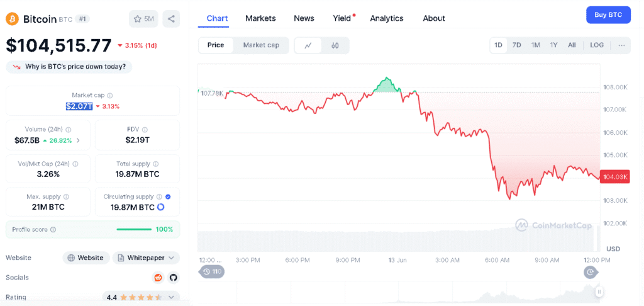Image resolution: width=644 pixels, height=306 pixels.
Task: Add Bitcoin to watchlist with star button
Action: pos(143,19)
